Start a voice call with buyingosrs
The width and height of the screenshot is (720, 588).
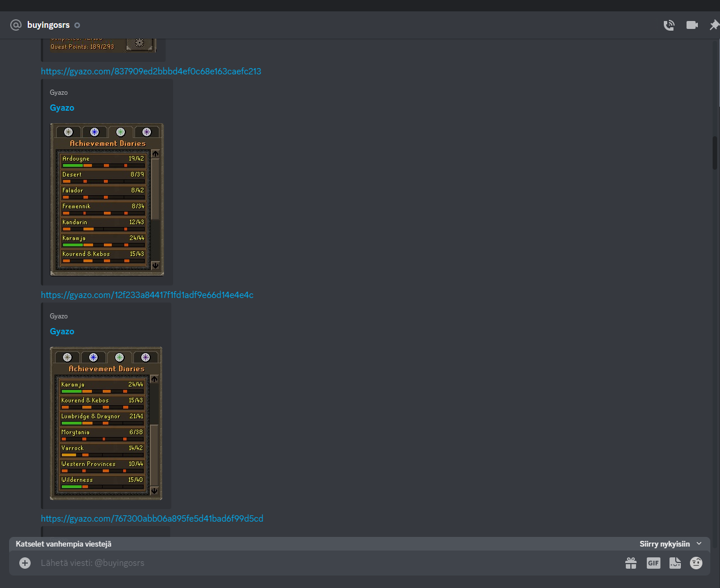(669, 25)
